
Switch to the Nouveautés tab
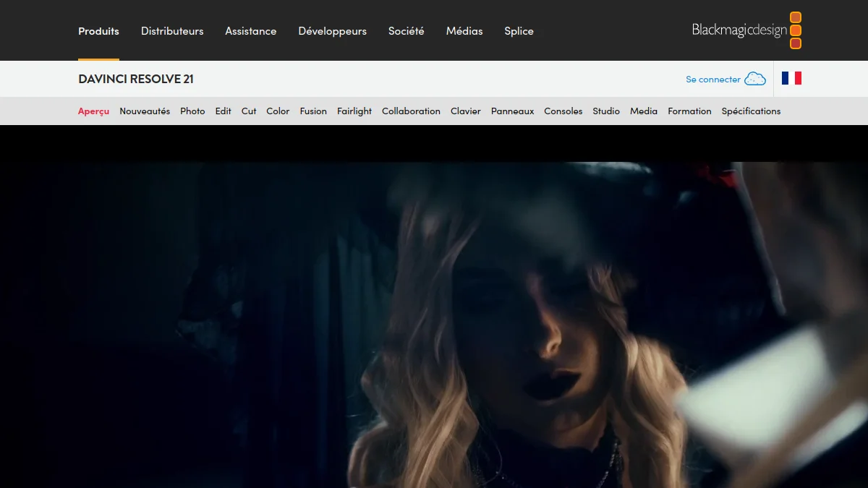145,111
